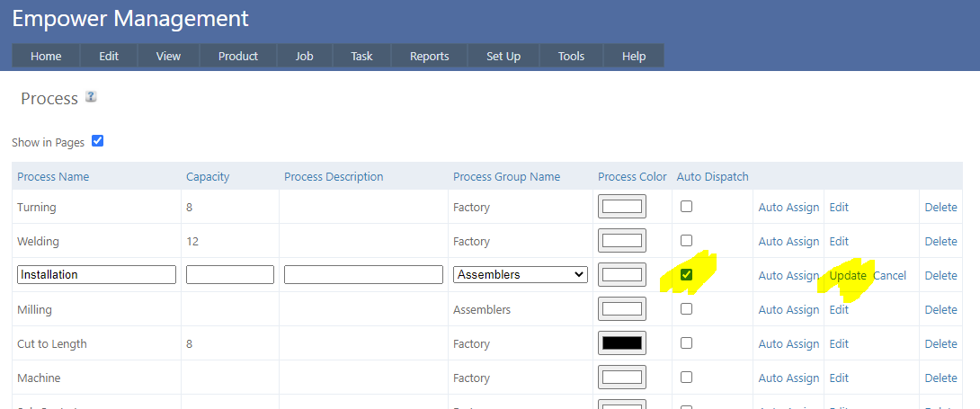Click the Capacity input field in edited row
This screenshot has width=980, height=409.
coord(230,275)
